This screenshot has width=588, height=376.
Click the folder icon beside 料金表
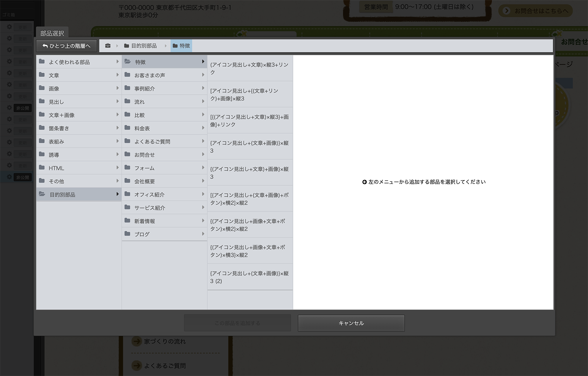coord(127,128)
